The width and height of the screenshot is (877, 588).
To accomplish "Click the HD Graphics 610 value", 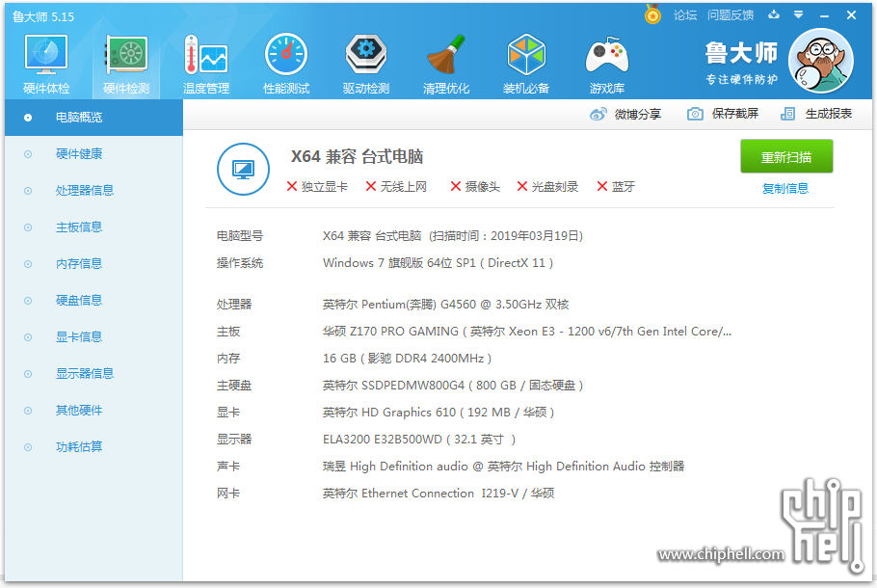I will click(438, 413).
